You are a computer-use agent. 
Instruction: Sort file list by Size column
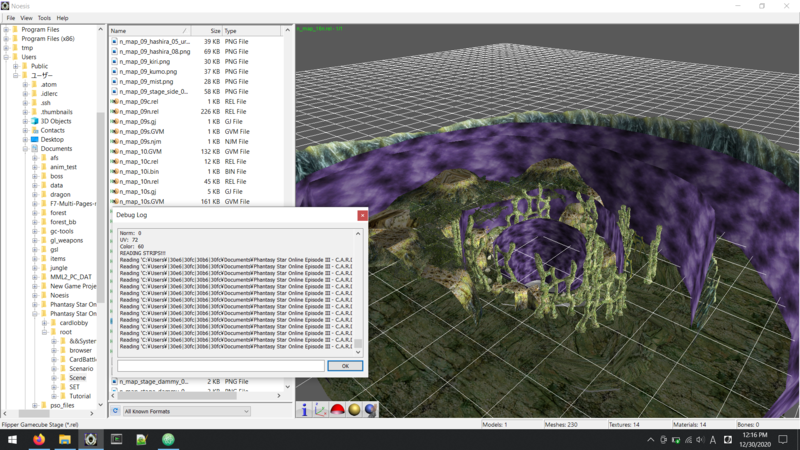pyautogui.click(x=207, y=31)
